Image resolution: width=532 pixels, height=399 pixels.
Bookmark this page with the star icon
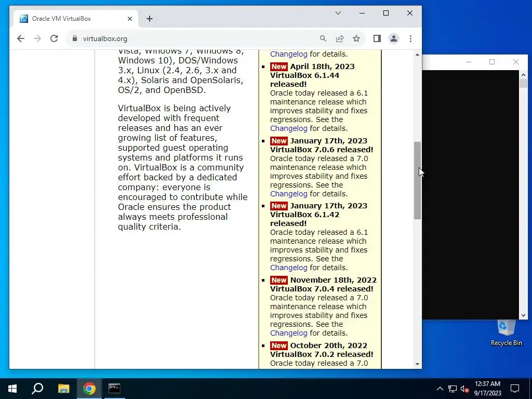(356, 38)
